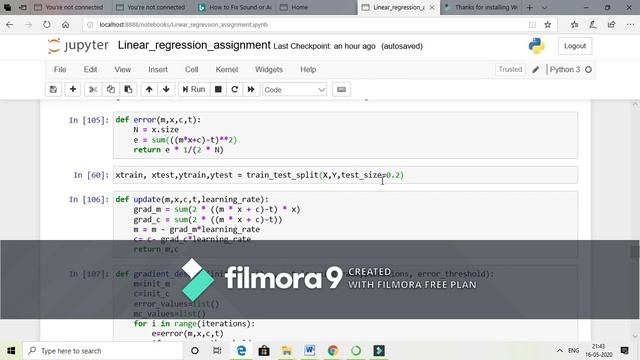Click the Logout button

(575, 46)
